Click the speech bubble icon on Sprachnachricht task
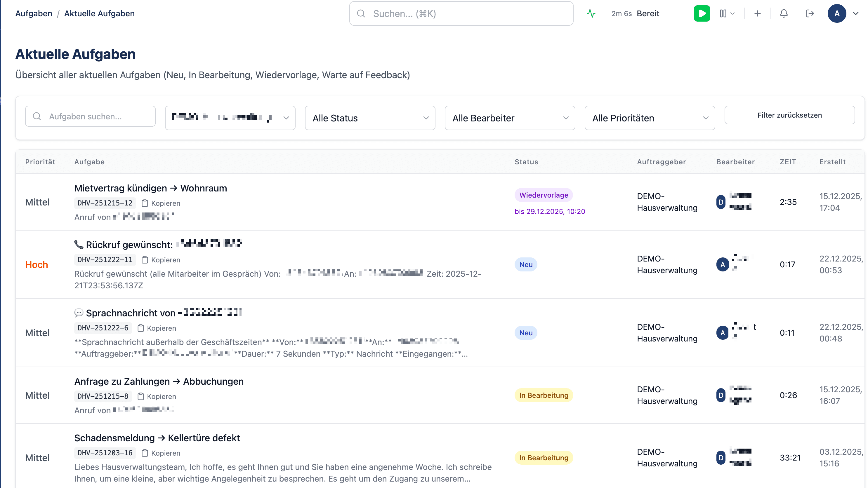This screenshot has width=868, height=488. 79,313
